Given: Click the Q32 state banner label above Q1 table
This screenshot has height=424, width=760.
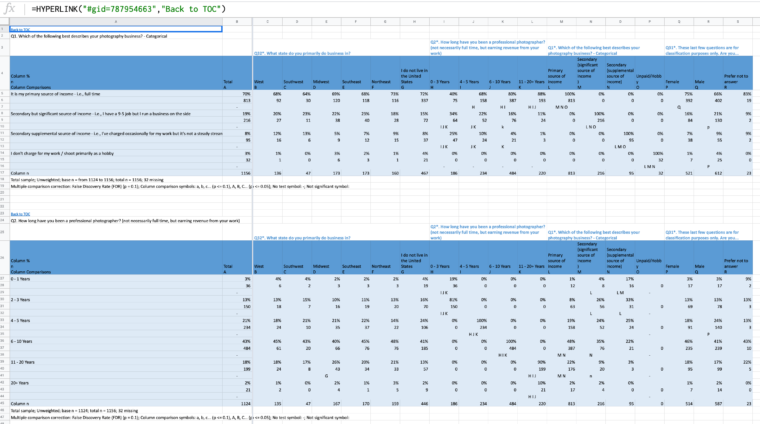Looking at the screenshot, I should click(x=301, y=53).
